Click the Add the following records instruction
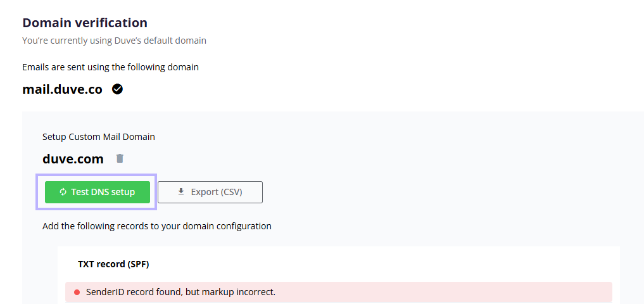Viewport: 644px width, 304px height. [x=157, y=226]
